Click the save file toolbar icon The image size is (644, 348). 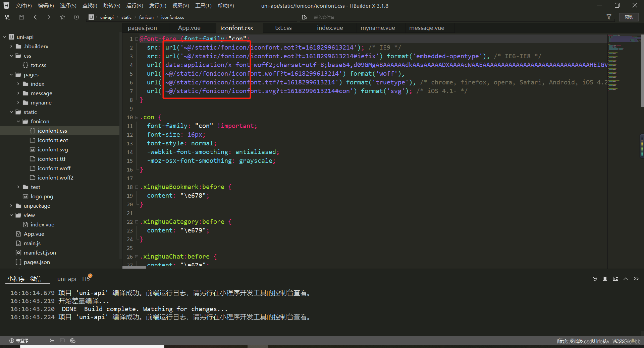[x=21, y=17]
